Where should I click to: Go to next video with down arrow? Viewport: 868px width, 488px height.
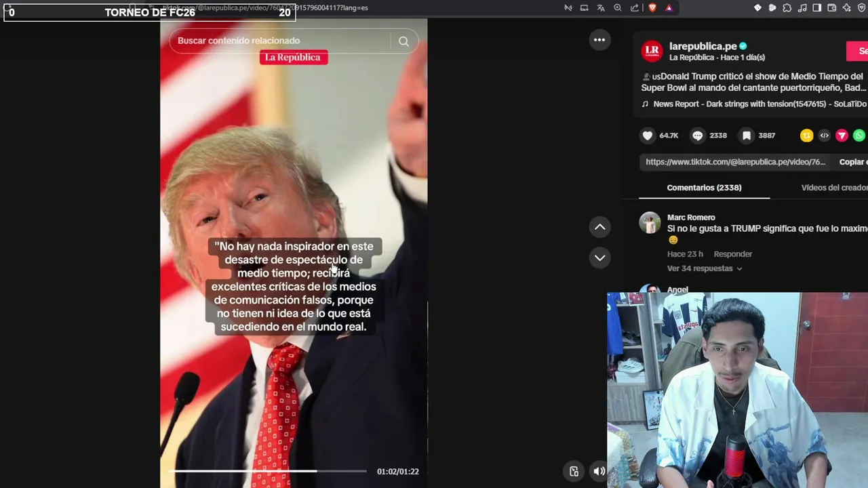[599, 258]
